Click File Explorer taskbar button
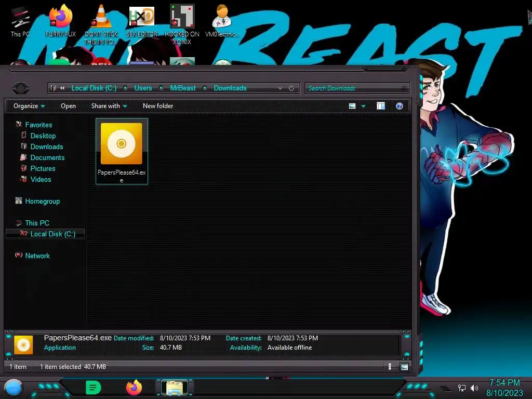Viewport: 532px width, 399px height. 175,388
